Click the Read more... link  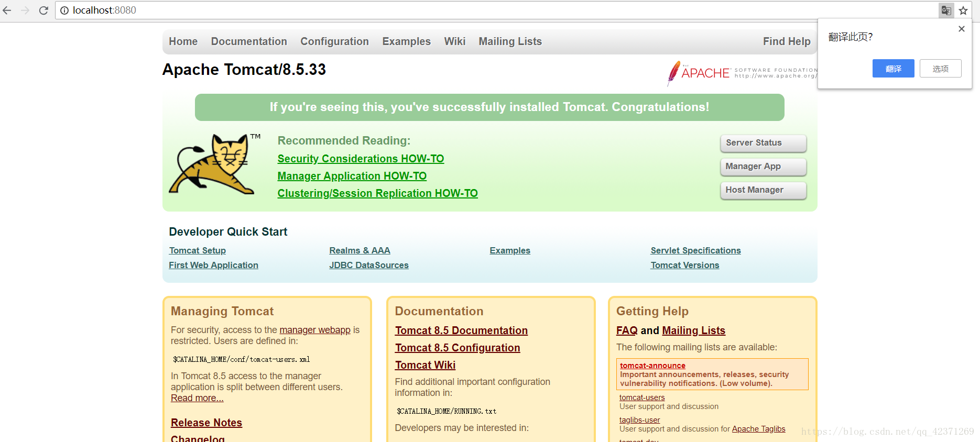point(197,398)
